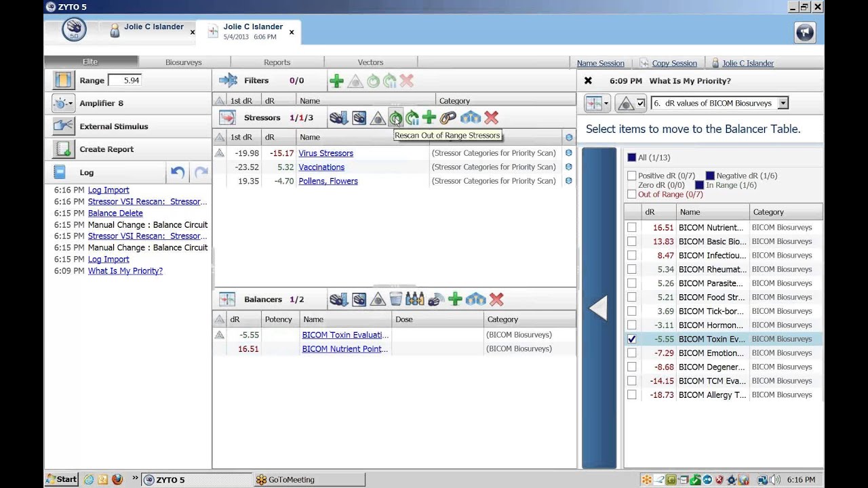Click the chain link icon in Stressors toolbar
The height and width of the screenshot is (488, 868).
pos(448,118)
